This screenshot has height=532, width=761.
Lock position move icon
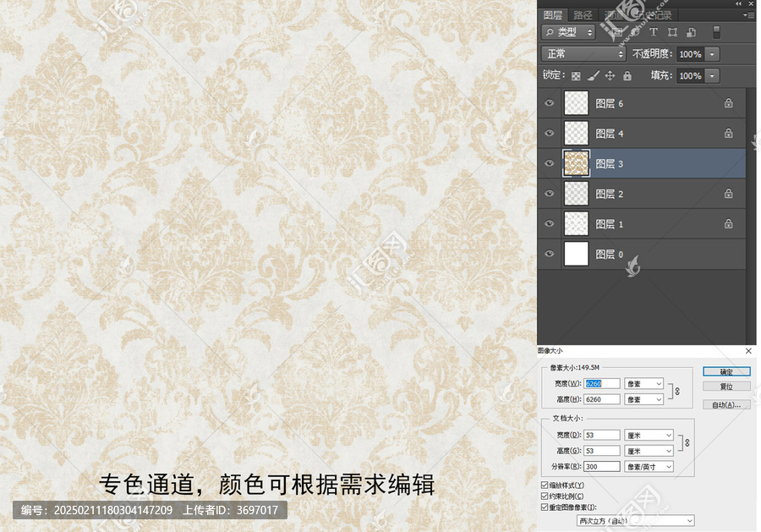click(610, 76)
